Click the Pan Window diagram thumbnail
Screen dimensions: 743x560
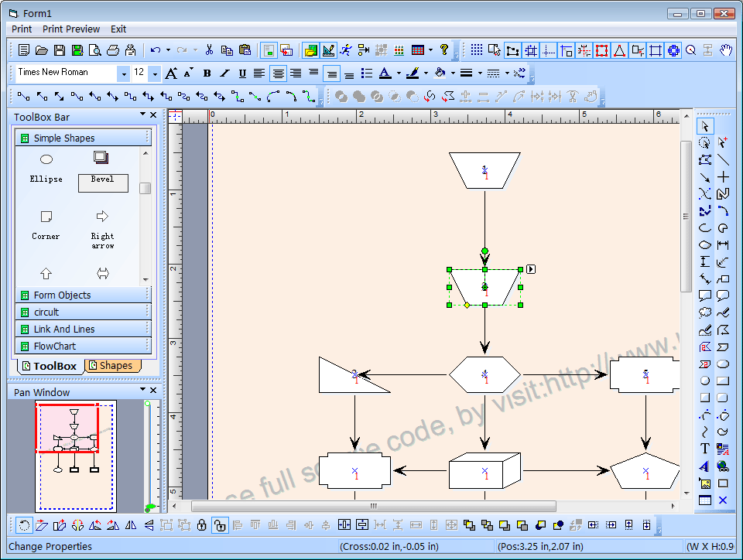(76, 456)
